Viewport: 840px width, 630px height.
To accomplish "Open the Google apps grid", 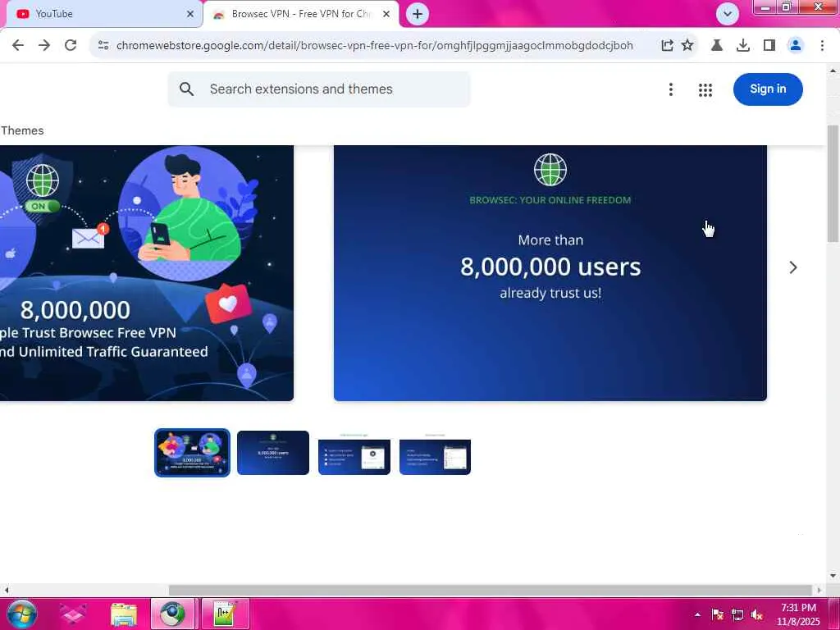I will coord(705,90).
